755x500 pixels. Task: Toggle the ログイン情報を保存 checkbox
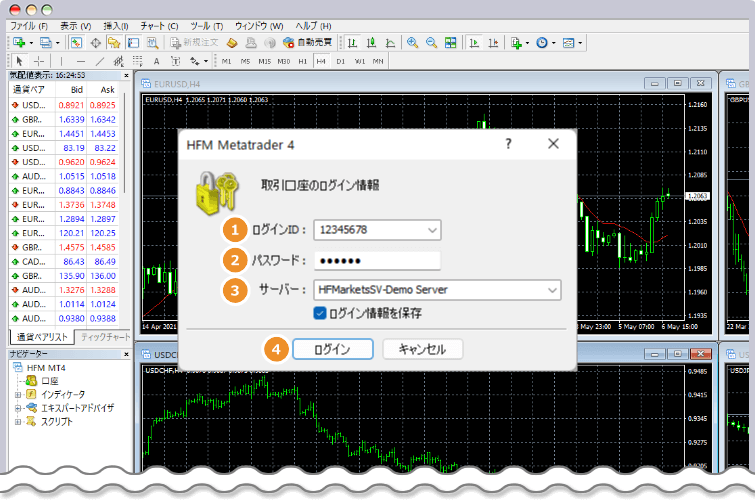click(x=320, y=313)
